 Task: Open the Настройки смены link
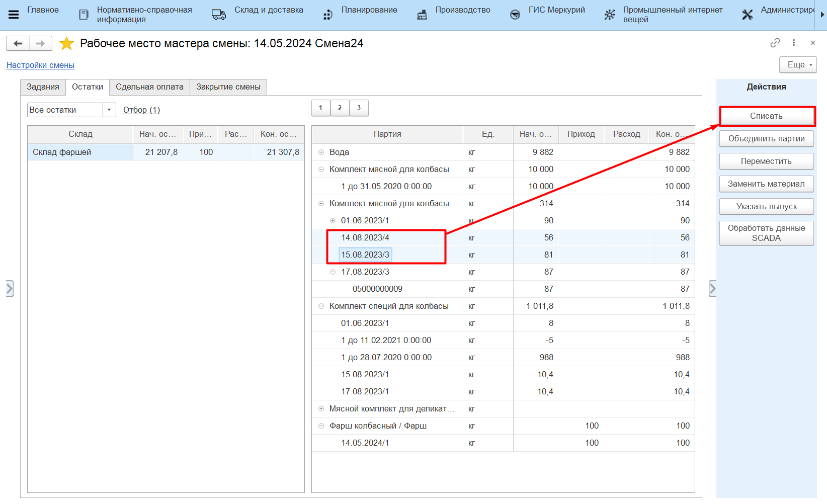tap(40, 65)
